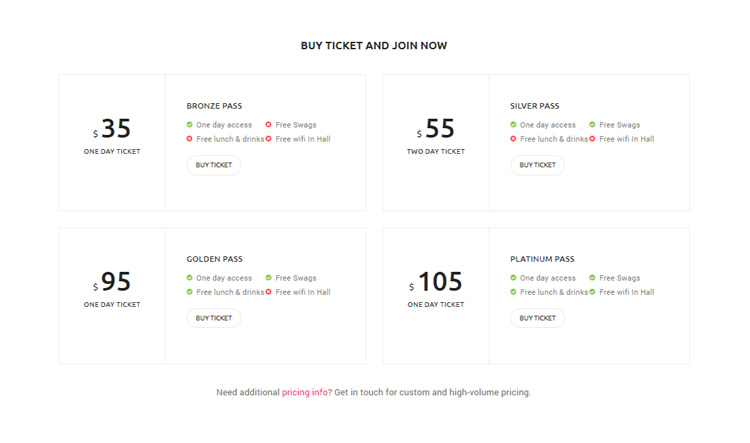Click the $105 Platinum ticket price
750x443 pixels.
436,281
